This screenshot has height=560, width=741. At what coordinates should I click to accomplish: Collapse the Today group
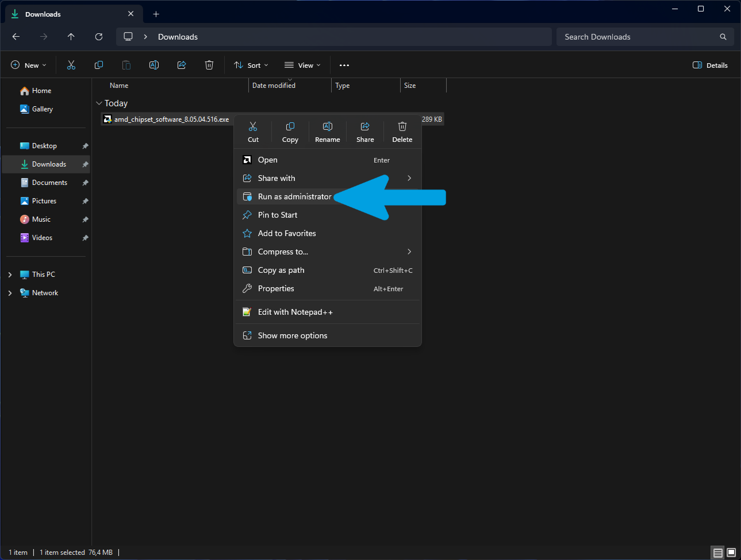(99, 103)
